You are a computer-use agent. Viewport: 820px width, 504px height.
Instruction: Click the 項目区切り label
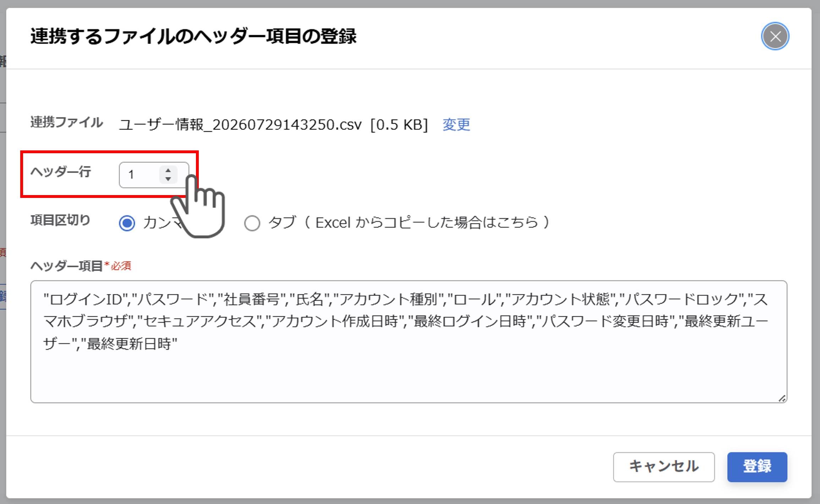[x=60, y=220]
